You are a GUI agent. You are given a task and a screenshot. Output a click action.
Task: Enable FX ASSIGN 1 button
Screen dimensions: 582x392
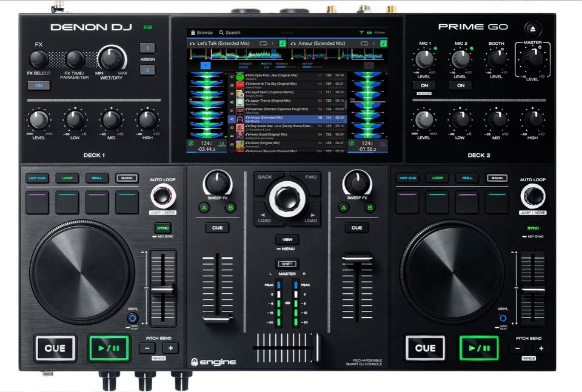147,48
